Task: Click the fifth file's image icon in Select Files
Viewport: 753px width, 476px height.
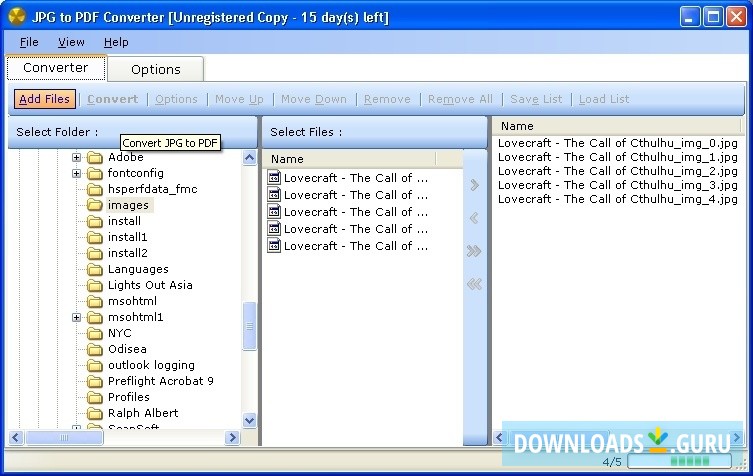Action: [x=274, y=245]
